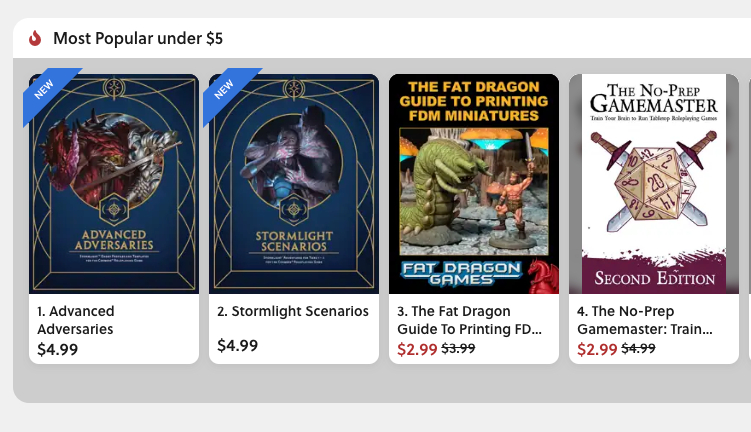Open the Fat Dragon Guide cover image

(x=474, y=184)
